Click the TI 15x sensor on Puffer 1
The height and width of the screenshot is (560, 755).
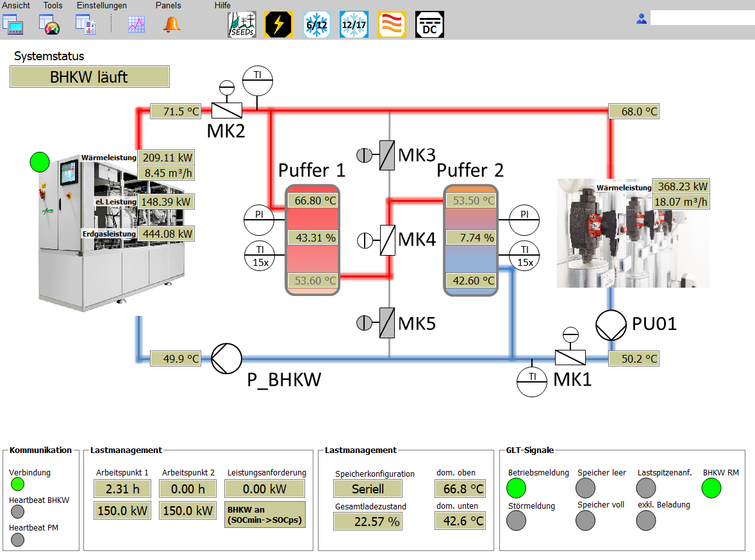[260, 256]
